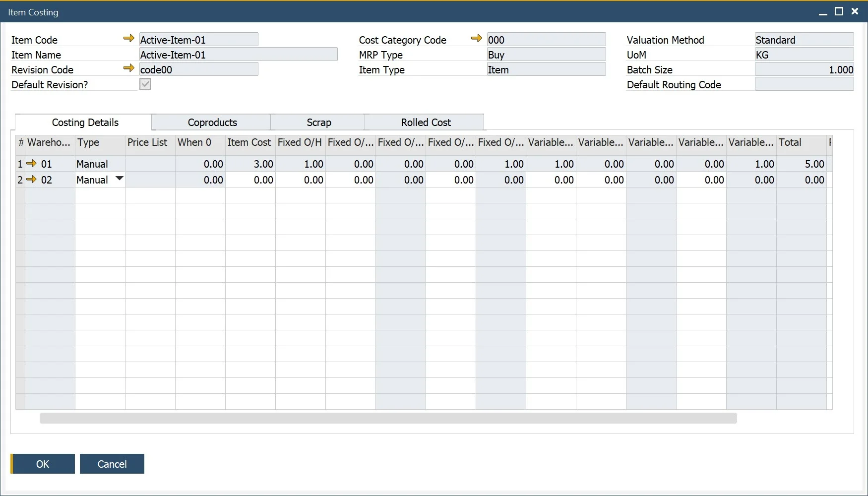Click warehouse 02's link arrow
Viewport: 868px width, 496px height.
pyautogui.click(x=32, y=180)
